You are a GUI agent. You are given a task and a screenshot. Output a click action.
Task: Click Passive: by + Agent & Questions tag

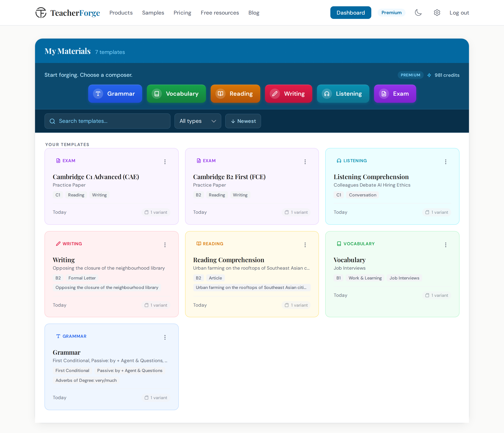pos(130,371)
